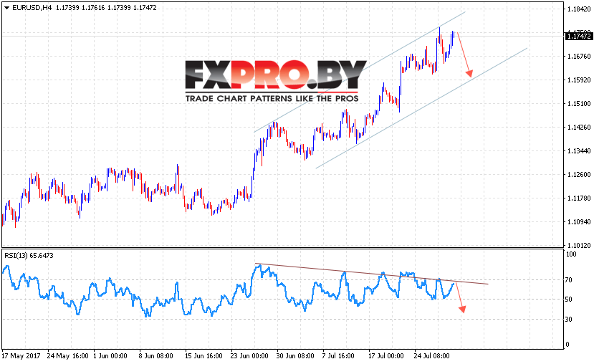The width and height of the screenshot is (594, 364).
Task: Click price scale value 1.13440
Action: pos(579,151)
